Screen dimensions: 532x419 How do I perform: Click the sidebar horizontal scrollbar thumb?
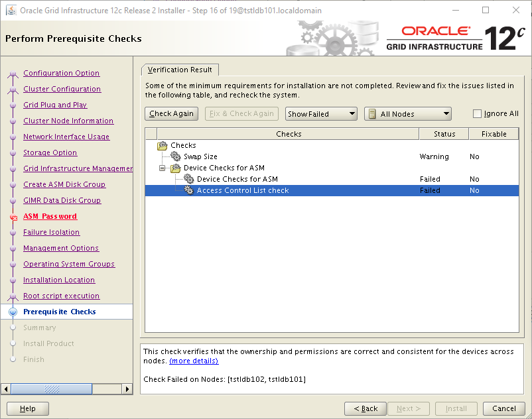[x=52, y=389]
